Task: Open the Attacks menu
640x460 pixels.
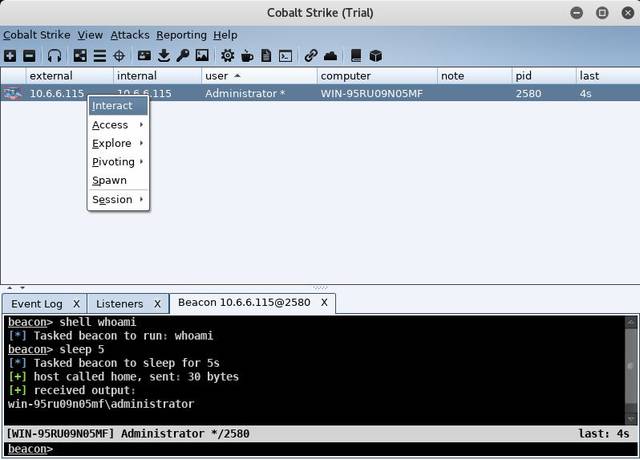Action: coord(130,35)
